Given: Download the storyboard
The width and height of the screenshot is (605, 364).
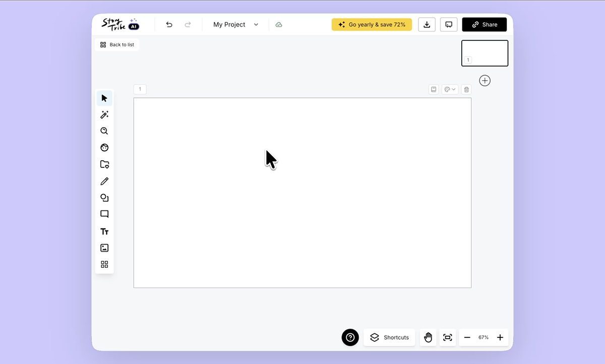Looking at the screenshot, I should [x=427, y=24].
